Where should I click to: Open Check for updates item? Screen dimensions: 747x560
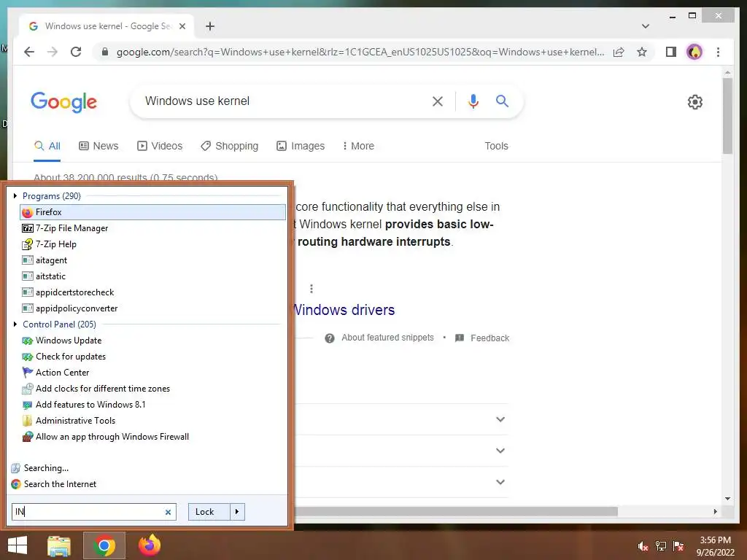[152, 357]
